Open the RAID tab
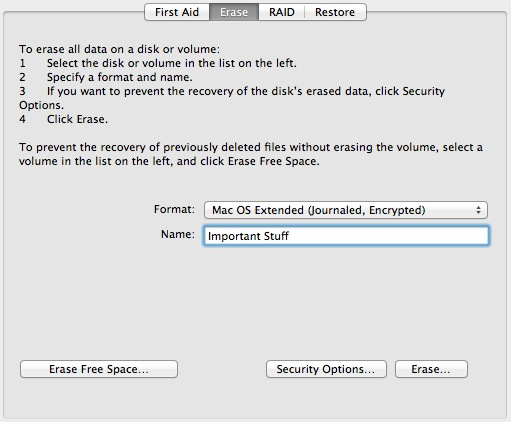 tap(282, 12)
